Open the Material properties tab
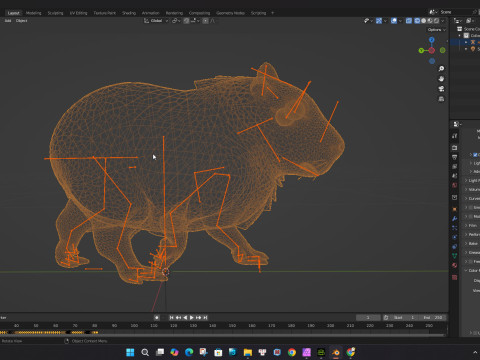This screenshot has width=480, height=360. (x=454, y=265)
